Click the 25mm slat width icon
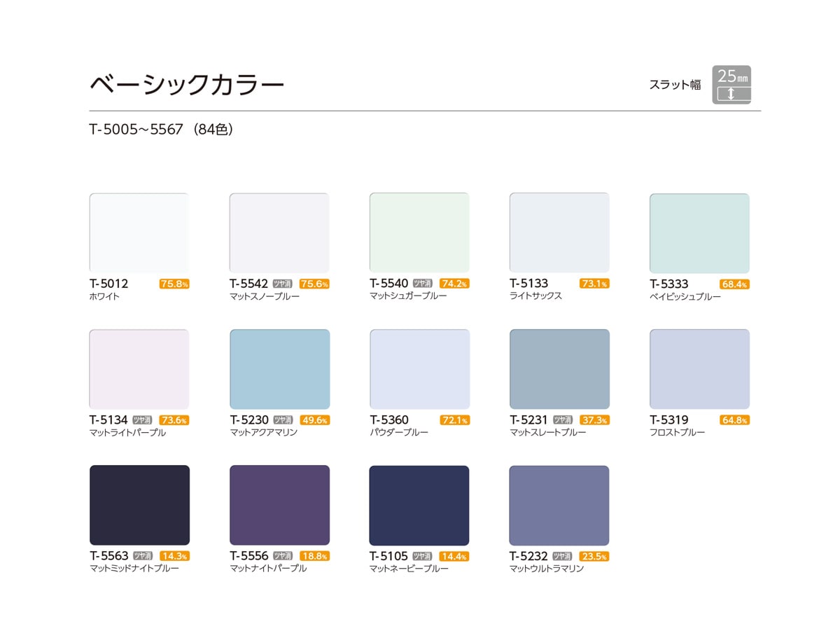This screenshot has height=624, width=840. click(731, 85)
